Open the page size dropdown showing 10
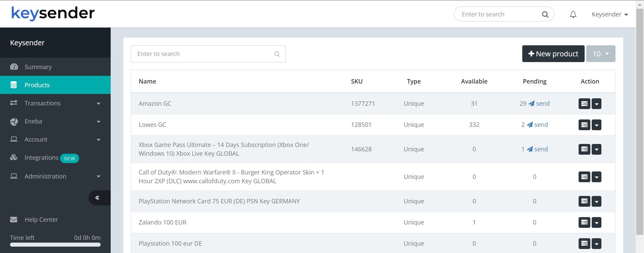644x253 pixels. coord(600,54)
